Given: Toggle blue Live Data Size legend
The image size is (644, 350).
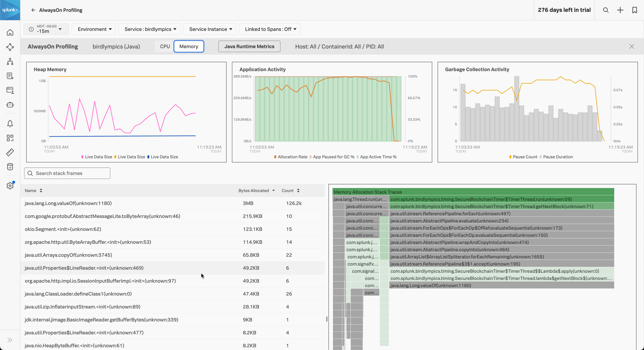Looking at the screenshot, I should click(163, 157).
